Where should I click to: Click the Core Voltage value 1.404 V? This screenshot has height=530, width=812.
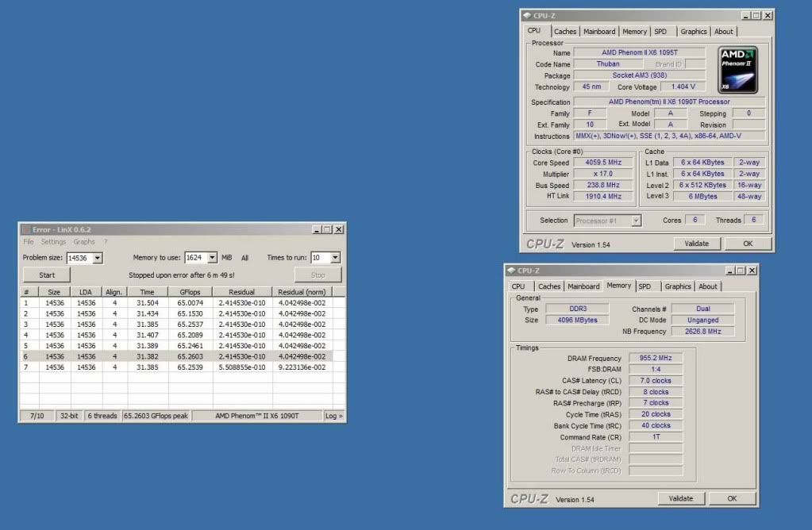683,87
